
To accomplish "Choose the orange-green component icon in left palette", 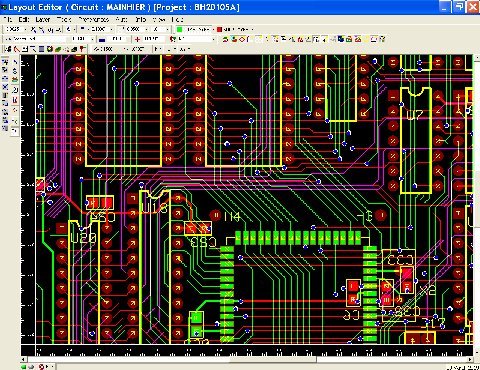I will [15, 80].
